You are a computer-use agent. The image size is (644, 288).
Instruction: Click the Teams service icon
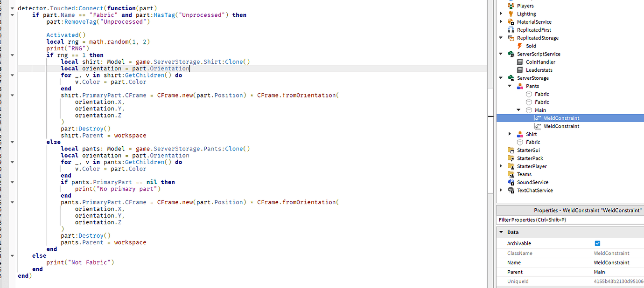512,174
